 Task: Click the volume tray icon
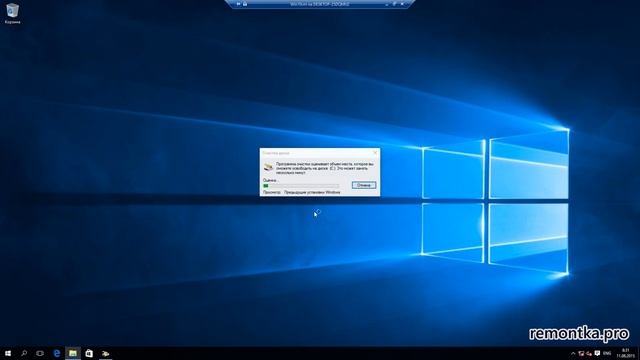tap(589, 353)
